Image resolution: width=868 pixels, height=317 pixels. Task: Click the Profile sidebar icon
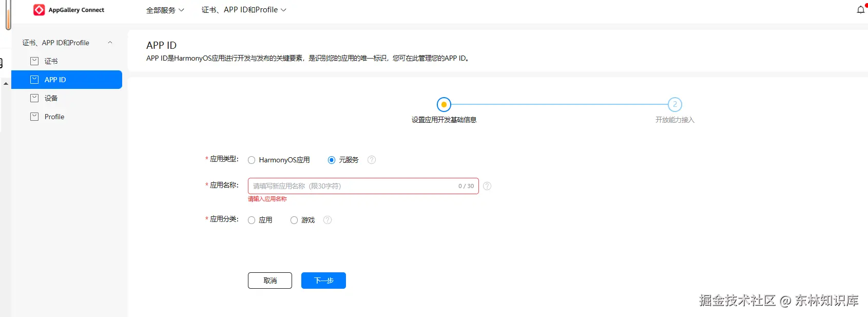(x=34, y=117)
